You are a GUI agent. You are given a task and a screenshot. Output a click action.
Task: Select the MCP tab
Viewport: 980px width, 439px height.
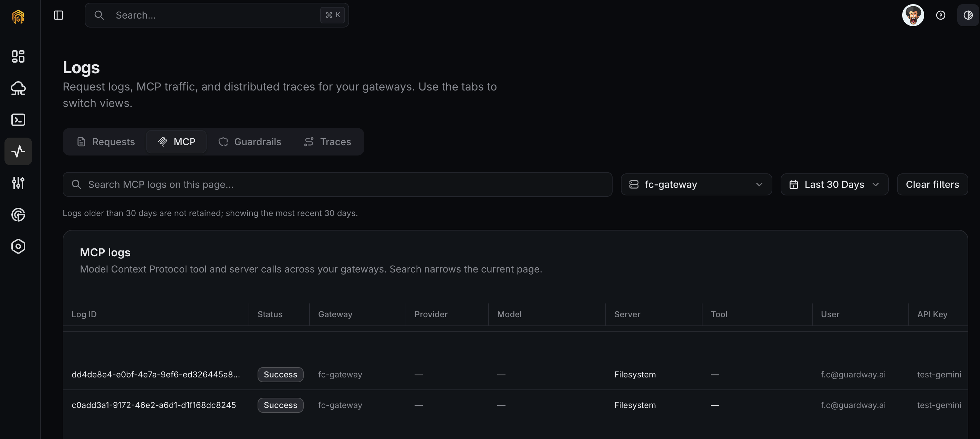tap(177, 142)
